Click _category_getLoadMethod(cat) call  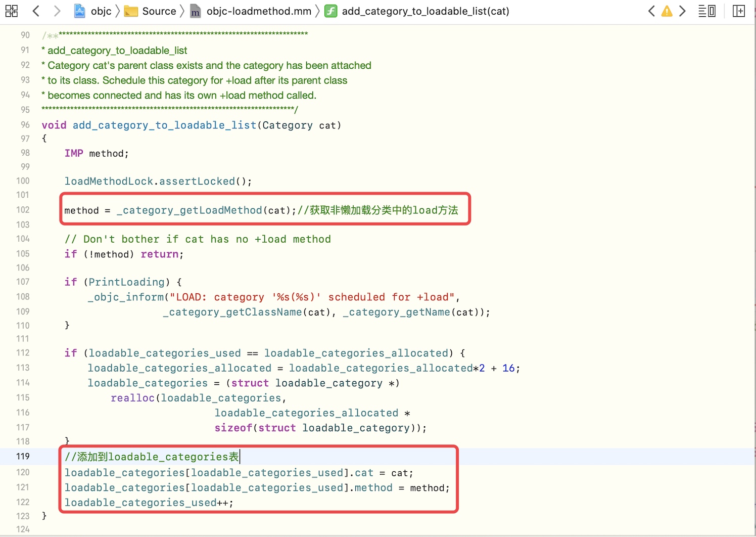tap(204, 210)
